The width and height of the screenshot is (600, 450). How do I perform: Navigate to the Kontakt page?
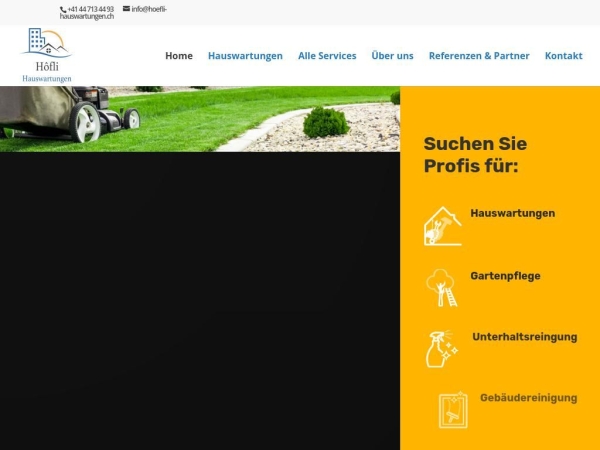(563, 56)
